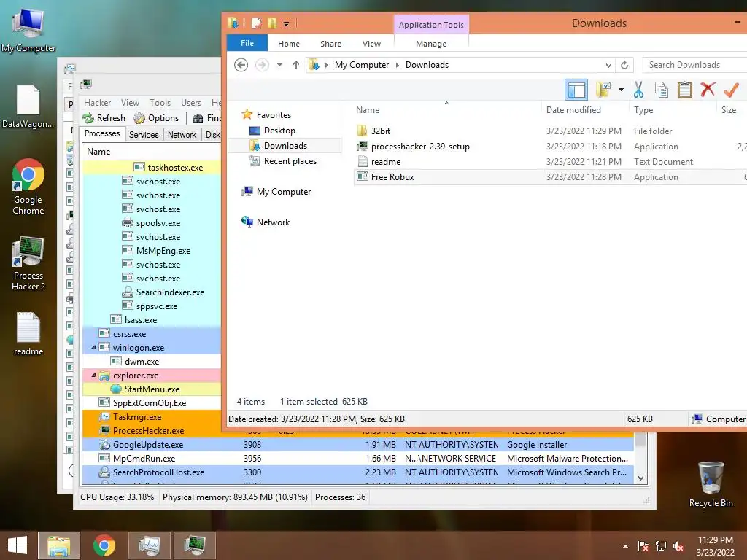
Task: Switch to Network tab in Process Hacker
Action: pos(182,135)
